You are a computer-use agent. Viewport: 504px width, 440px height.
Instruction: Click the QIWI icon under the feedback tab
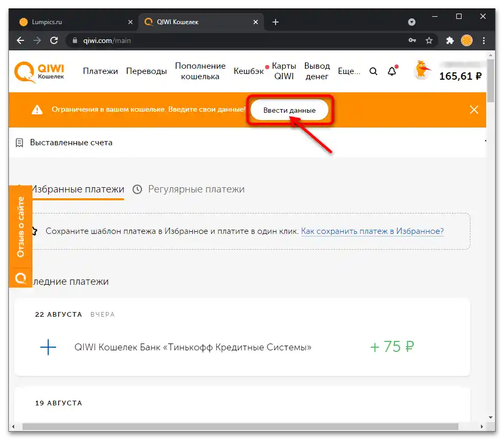point(20,278)
